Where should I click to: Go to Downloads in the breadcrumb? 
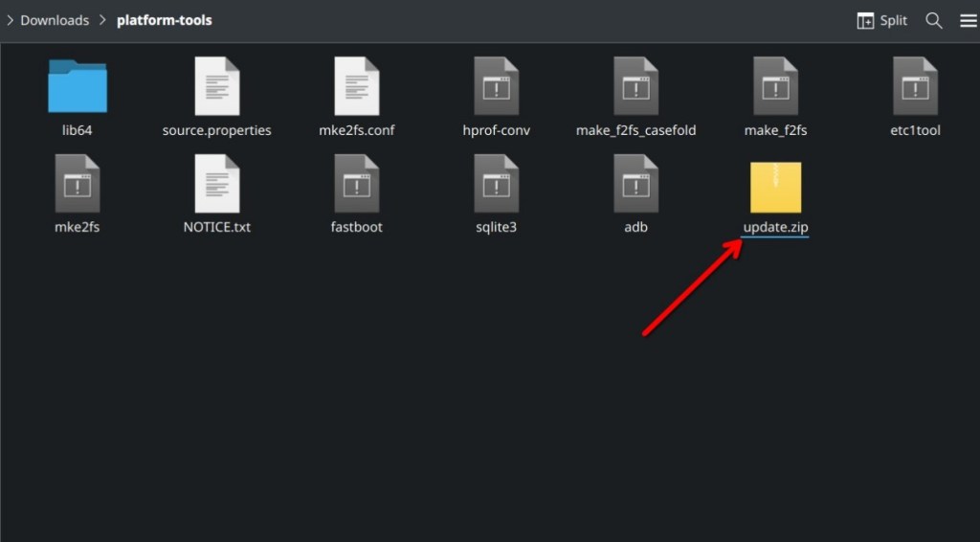pos(55,21)
